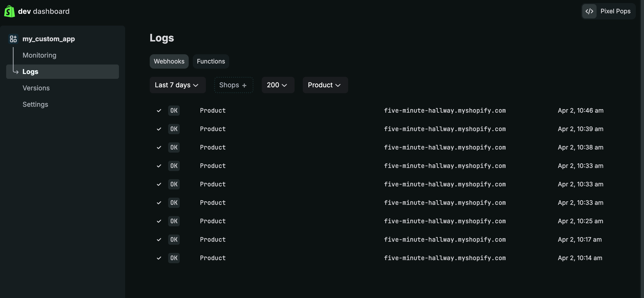
Task: Select Logs in the sidebar
Action: (x=63, y=72)
